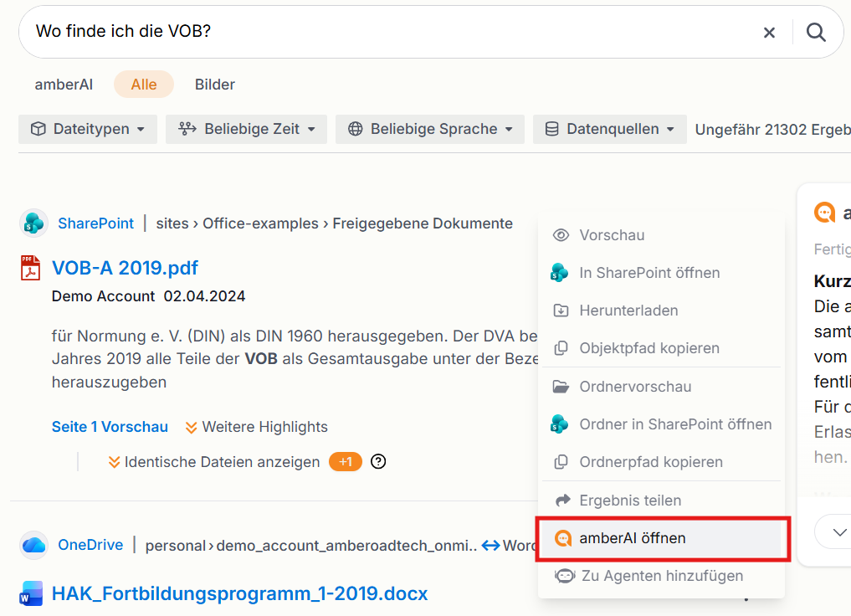Click the PDF file icon of VOB-A 2019
Screen dimensions: 851x616
click(x=30, y=268)
